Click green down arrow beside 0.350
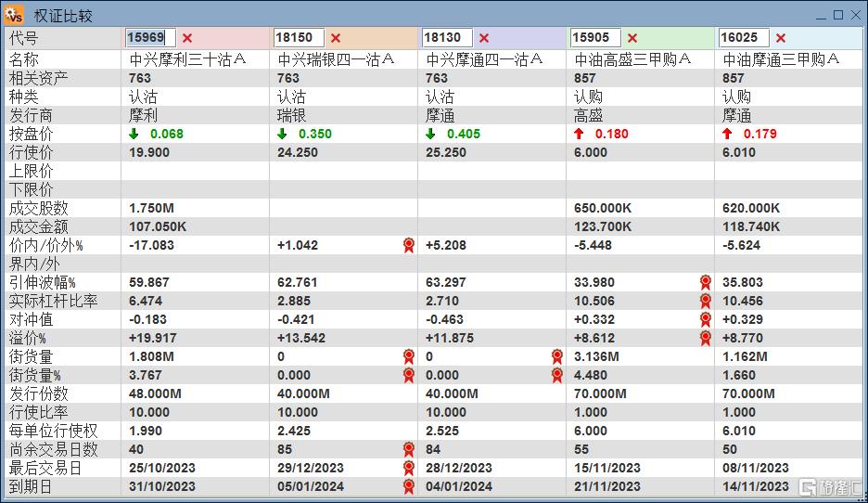Viewport: 868px width, 503px height. (282, 134)
